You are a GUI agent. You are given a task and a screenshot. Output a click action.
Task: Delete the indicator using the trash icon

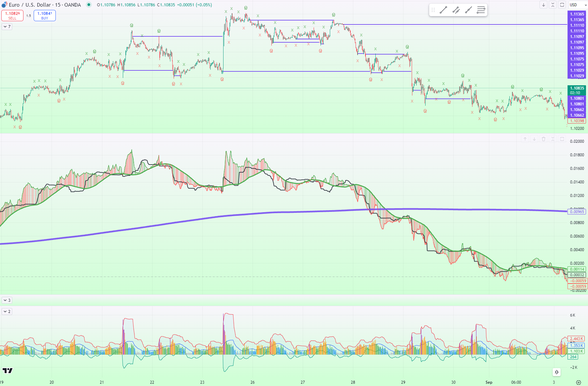544,139
